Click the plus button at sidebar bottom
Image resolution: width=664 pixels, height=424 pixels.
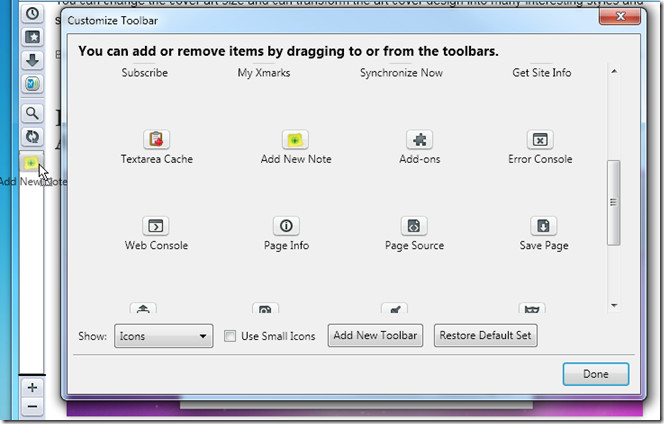32,387
